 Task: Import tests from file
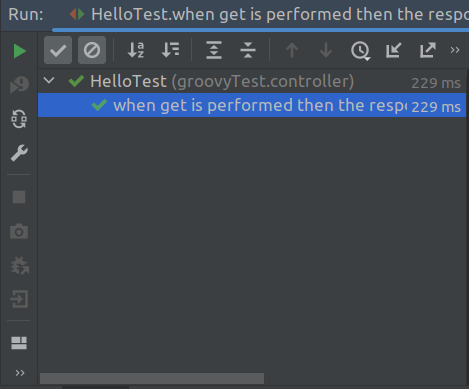[x=394, y=50]
